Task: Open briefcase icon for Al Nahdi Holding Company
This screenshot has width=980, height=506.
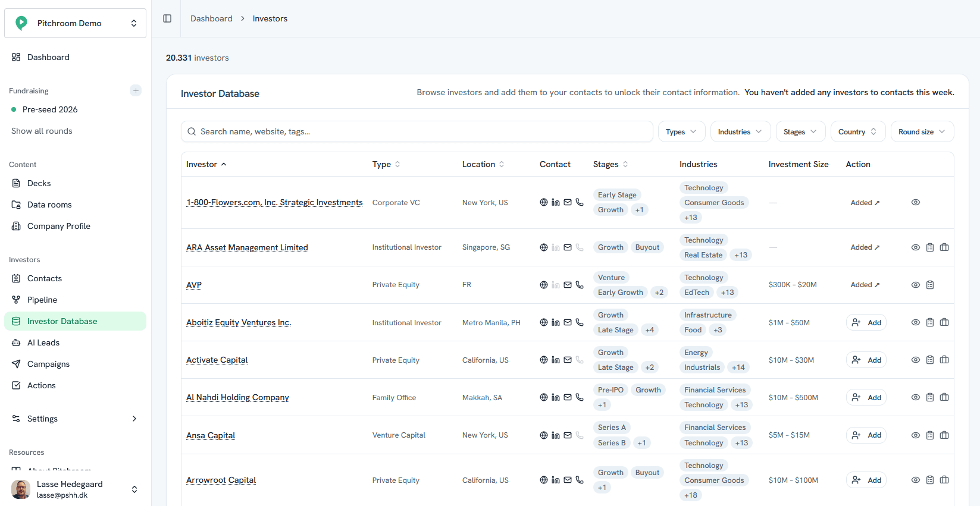Action: [x=944, y=397]
